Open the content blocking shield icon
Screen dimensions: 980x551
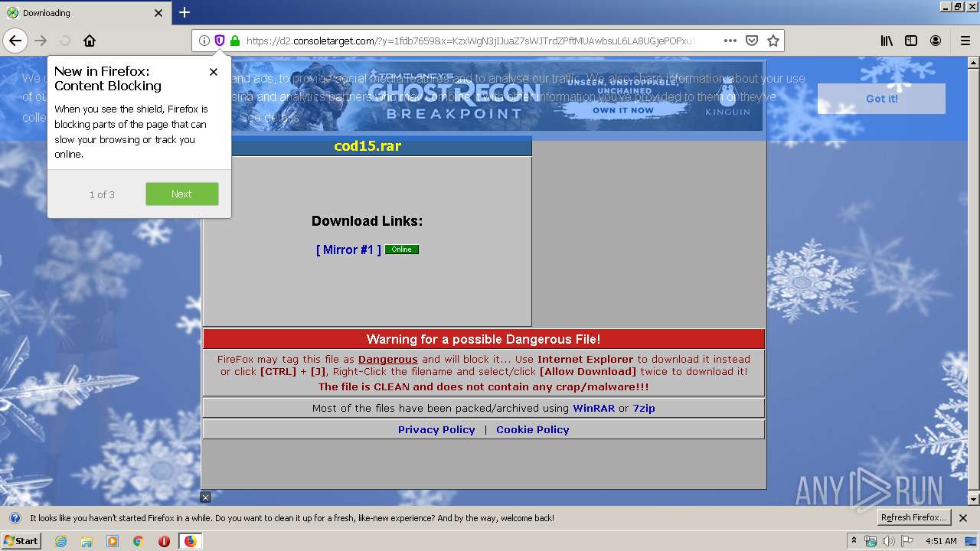tap(219, 41)
